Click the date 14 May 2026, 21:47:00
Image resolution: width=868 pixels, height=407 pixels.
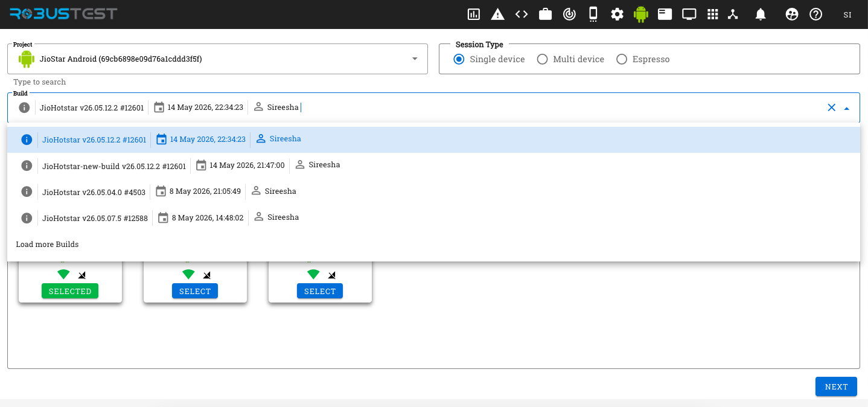[247, 165]
